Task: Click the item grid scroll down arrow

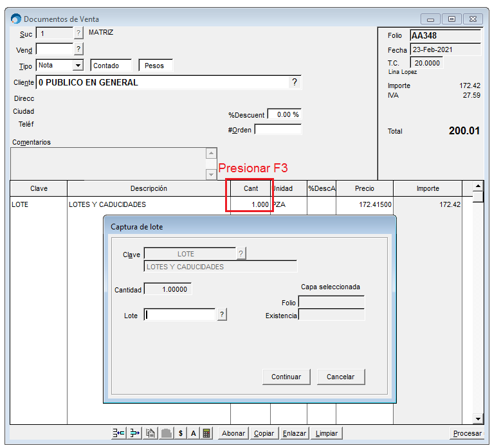Action: (x=478, y=418)
